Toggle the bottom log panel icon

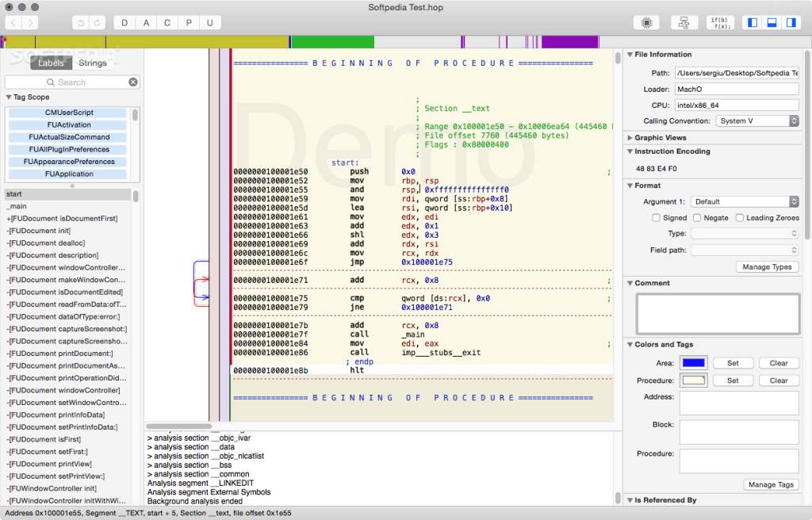coord(772,23)
